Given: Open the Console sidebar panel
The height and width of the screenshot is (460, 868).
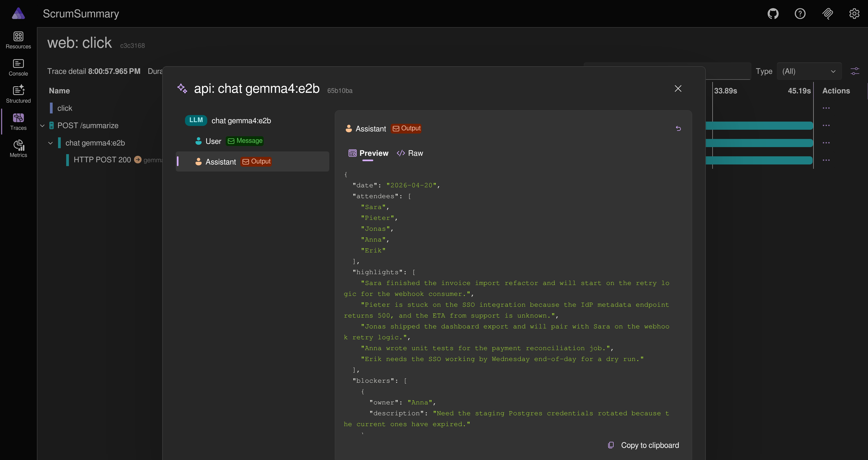Looking at the screenshot, I should click(18, 67).
